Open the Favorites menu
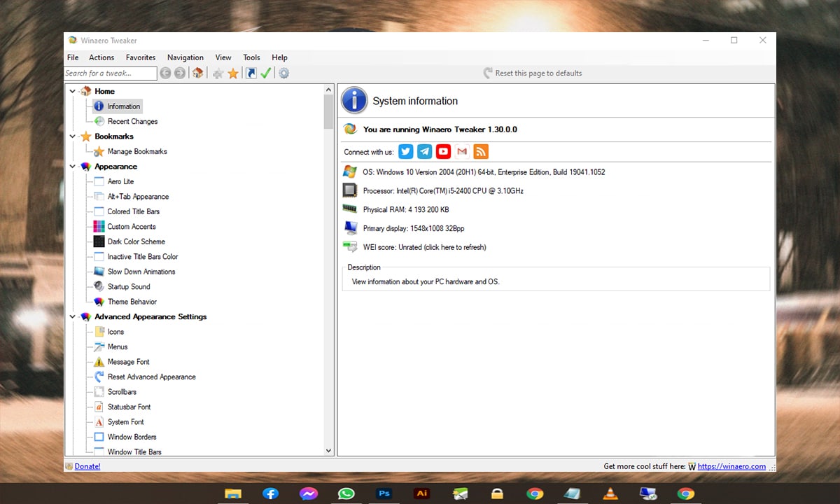This screenshot has width=840, height=504. [141, 57]
